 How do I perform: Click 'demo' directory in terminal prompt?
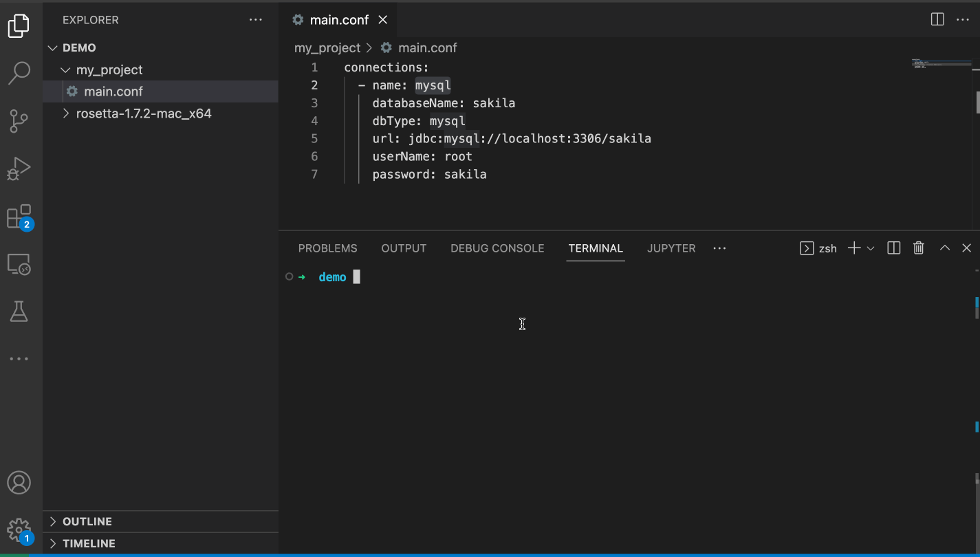[332, 277]
